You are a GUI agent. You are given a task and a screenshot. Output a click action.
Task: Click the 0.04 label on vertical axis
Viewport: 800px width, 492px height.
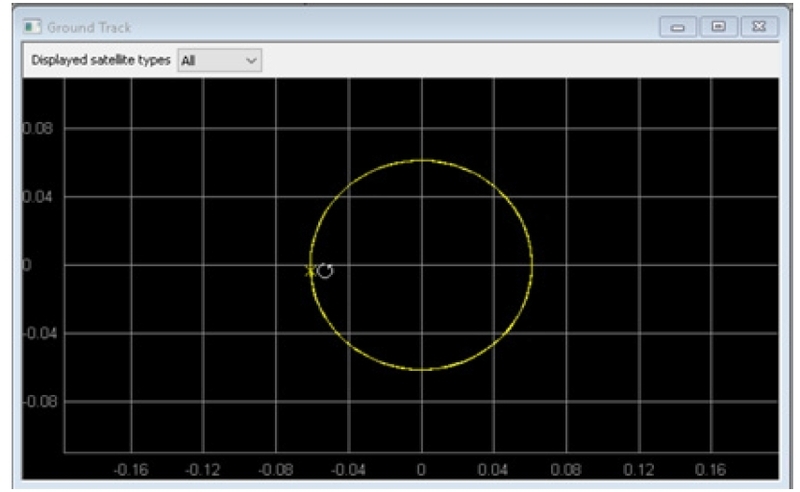38,196
